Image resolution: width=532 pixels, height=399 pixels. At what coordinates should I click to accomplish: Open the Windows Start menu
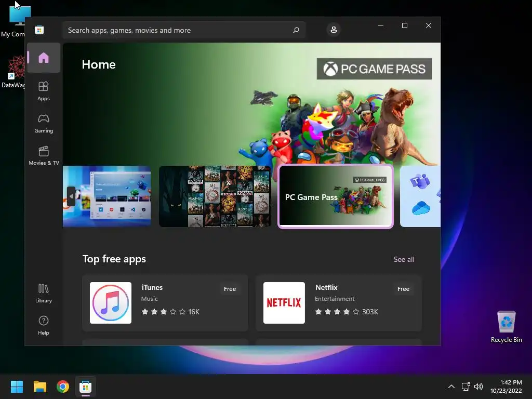click(17, 387)
